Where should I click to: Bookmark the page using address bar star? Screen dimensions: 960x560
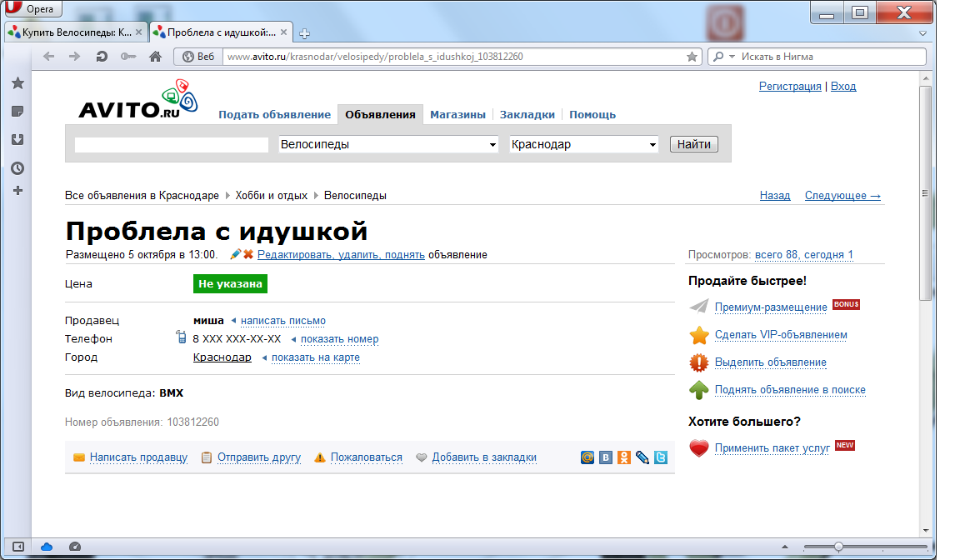tap(692, 57)
